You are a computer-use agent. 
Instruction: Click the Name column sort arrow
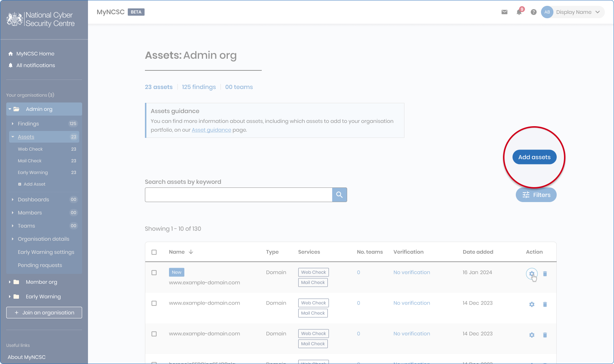click(191, 252)
